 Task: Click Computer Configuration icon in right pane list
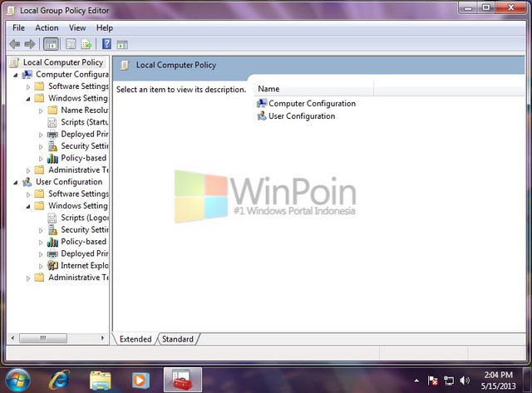point(262,103)
